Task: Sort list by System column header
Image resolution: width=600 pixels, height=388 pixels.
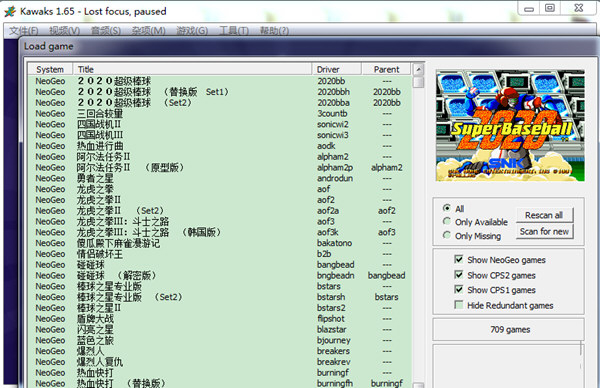Action: (50, 69)
